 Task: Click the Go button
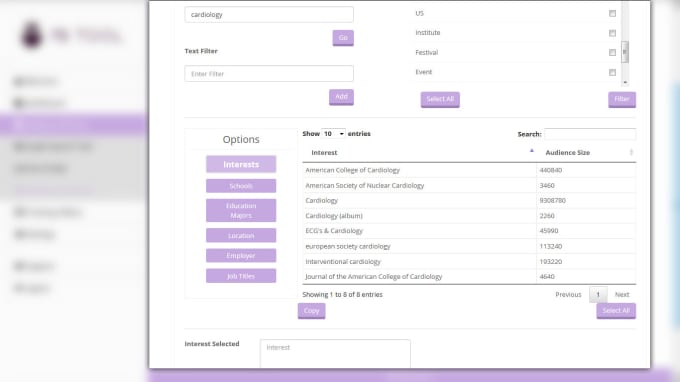[x=343, y=38]
